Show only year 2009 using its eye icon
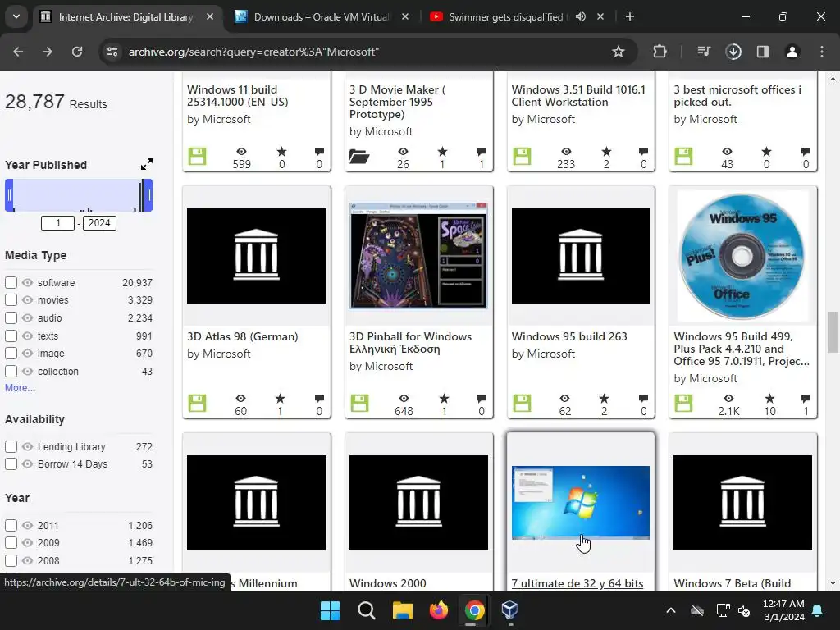 27,543
